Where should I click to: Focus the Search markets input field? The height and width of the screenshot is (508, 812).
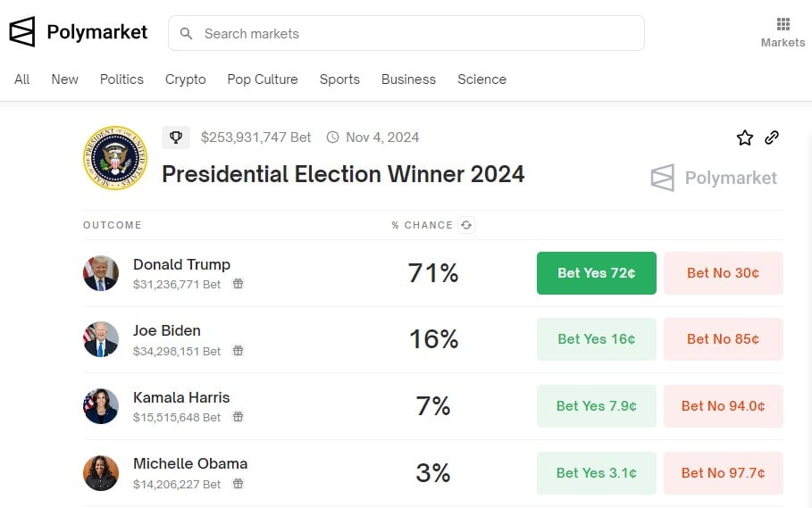[x=406, y=34]
